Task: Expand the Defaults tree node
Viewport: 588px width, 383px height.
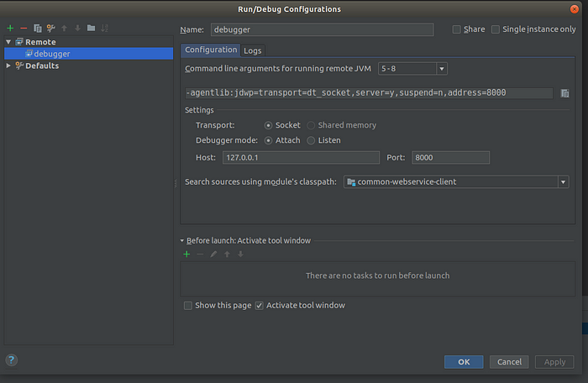Action: pos(8,66)
